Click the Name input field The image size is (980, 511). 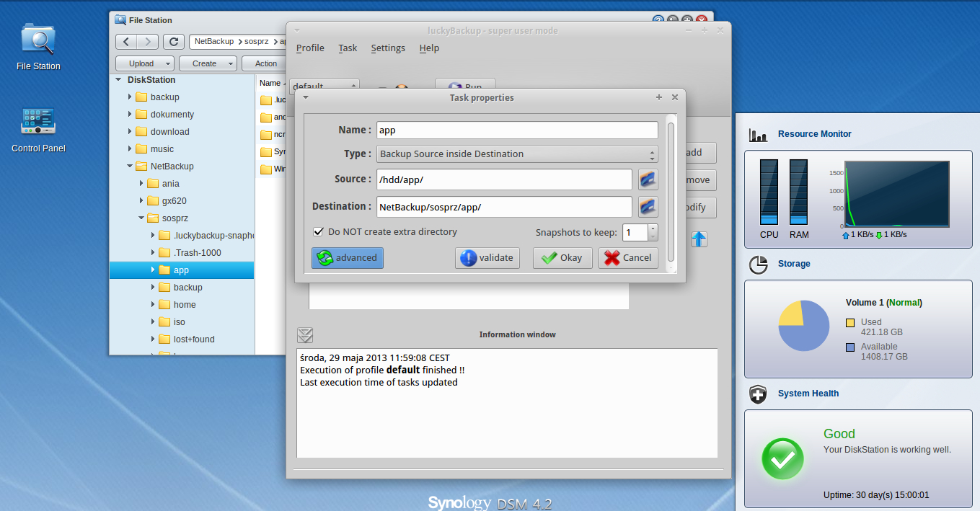tap(517, 130)
